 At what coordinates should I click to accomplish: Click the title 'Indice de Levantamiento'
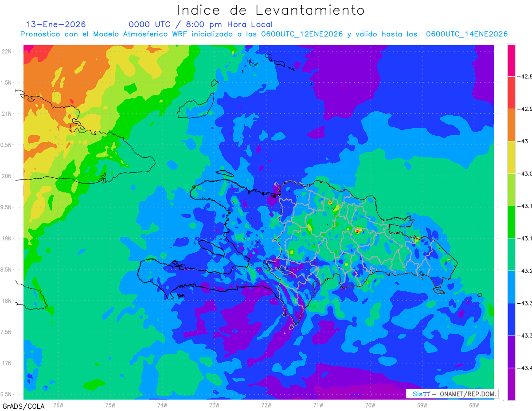pyautogui.click(x=271, y=10)
